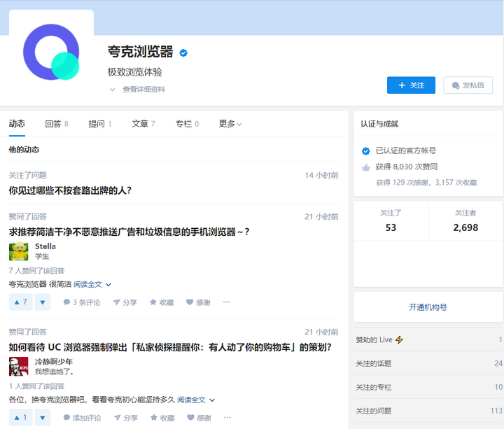Expand the 更多 tab dropdown
The height and width of the screenshot is (429, 504).
tap(230, 124)
